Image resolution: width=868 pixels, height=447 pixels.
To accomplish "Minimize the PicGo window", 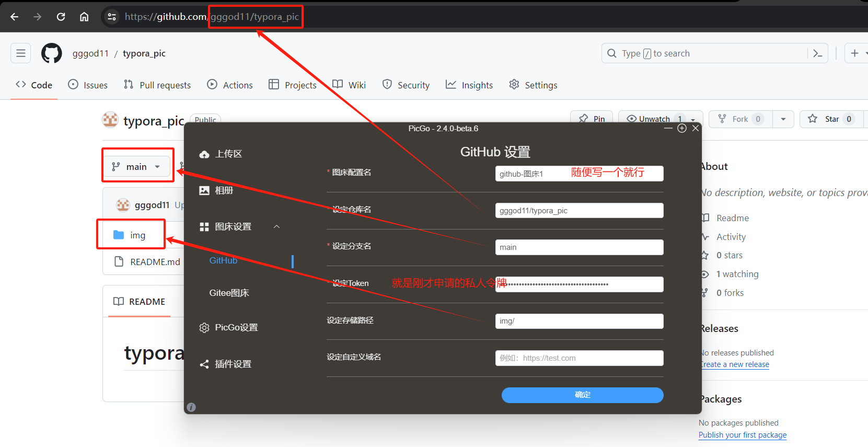I will click(x=668, y=128).
